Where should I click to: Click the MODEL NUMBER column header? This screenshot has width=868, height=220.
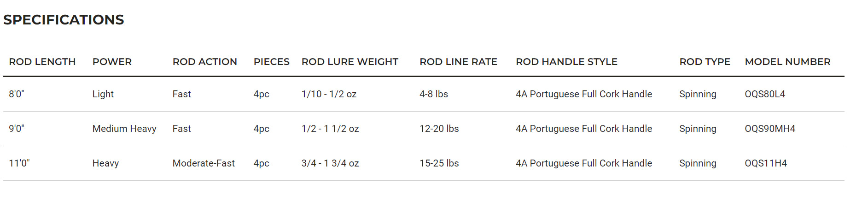coord(787,62)
